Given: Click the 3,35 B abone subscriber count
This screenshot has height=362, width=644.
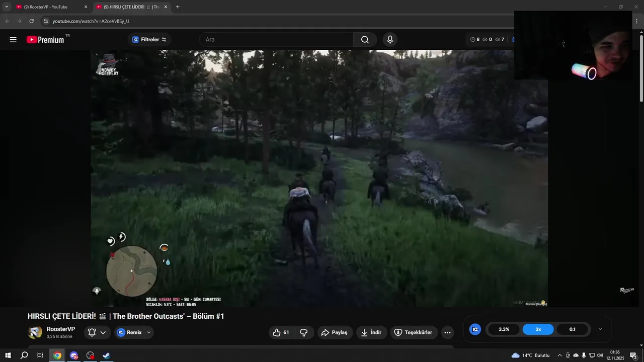Looking at the screenshot, I should coord(59,336).
